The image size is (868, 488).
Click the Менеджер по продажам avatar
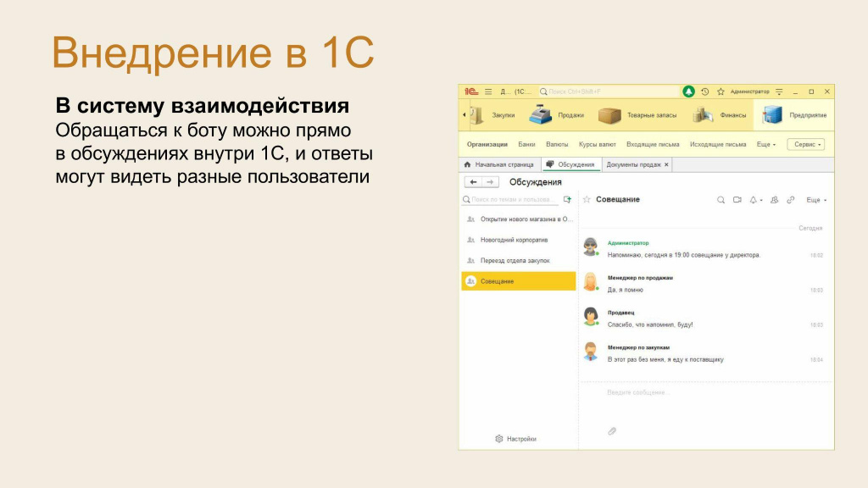click(x=591, y=281)
